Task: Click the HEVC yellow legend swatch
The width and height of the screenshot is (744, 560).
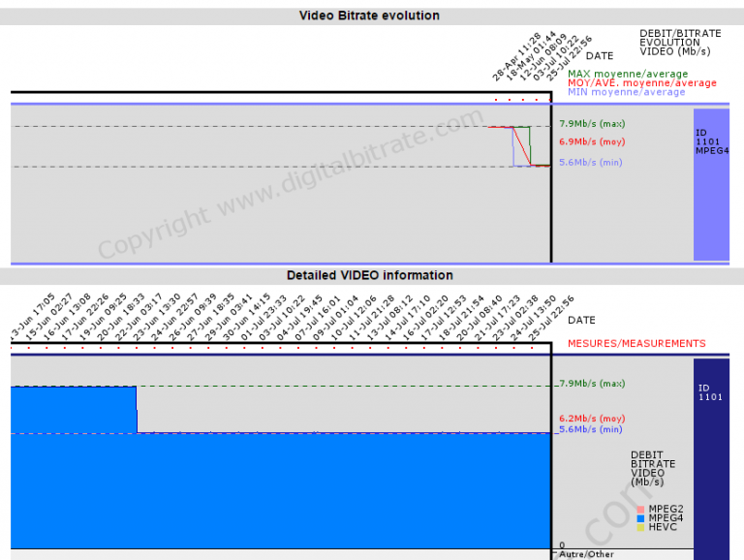Action: pyautogui.click(x=639, y=526)
